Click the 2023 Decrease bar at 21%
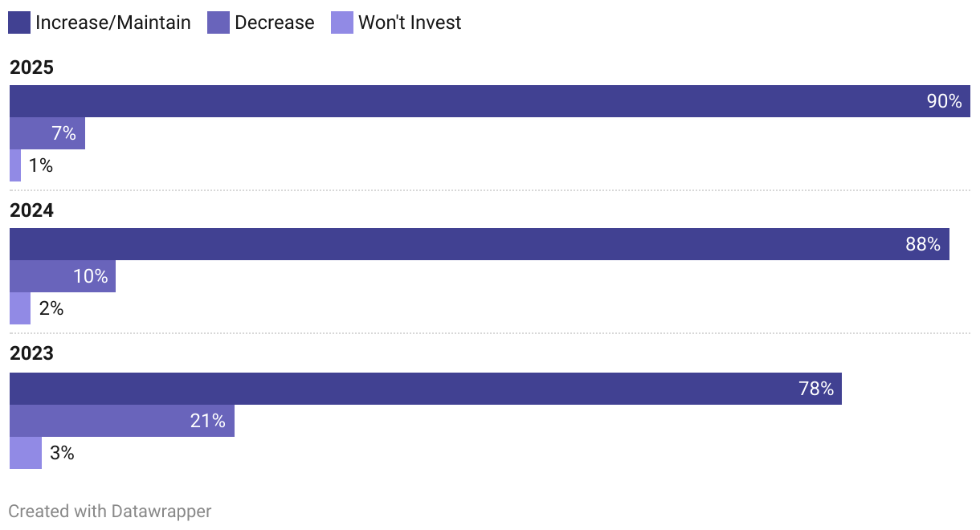Image resolution: width=980 pixels, height=530 pixels. [122, 421]
